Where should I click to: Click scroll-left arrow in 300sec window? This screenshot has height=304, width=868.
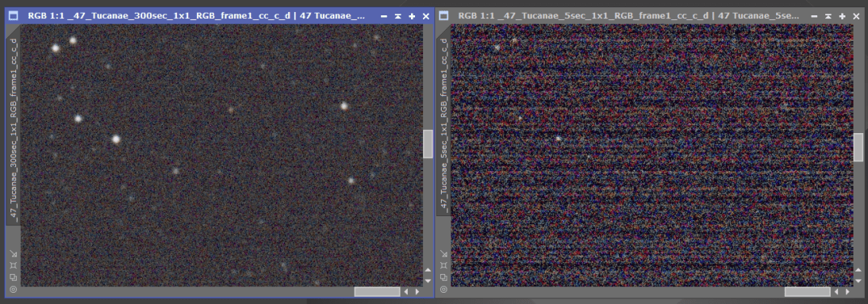click(x=406, y=291)
